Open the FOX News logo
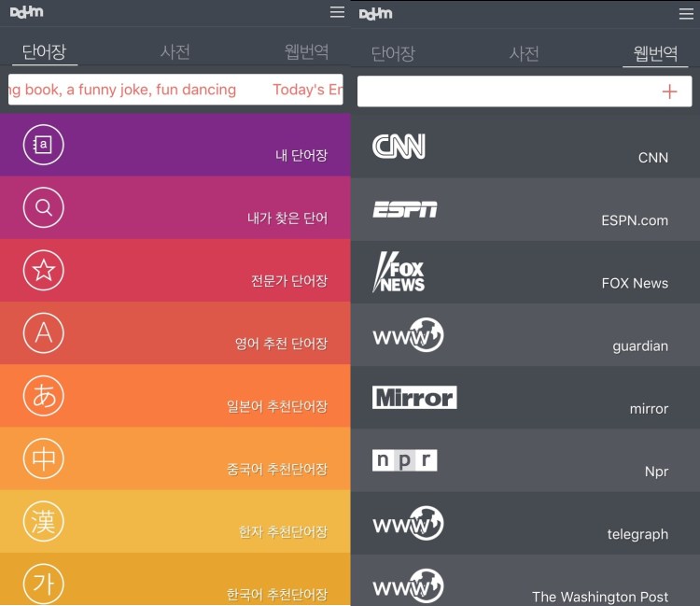700x606 pixels. pos(399,272)
